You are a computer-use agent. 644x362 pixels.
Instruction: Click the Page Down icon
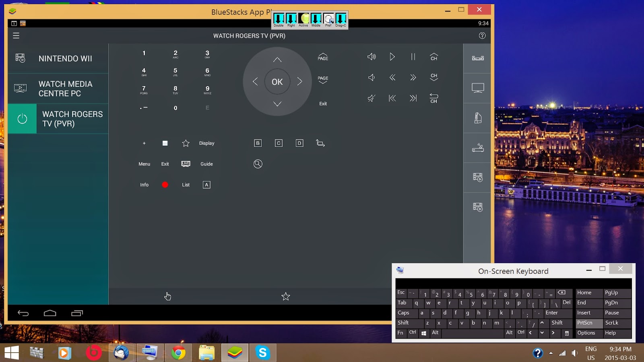[323, 80]
